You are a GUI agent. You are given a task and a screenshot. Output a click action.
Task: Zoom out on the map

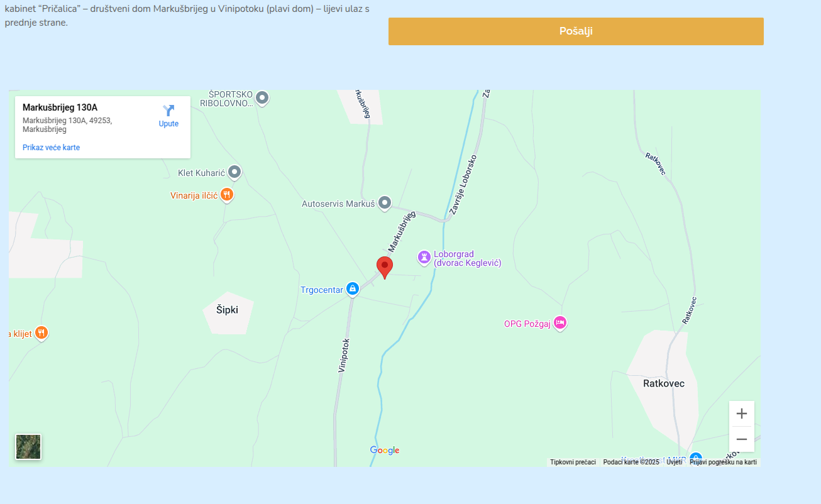[x=741, y=439]
